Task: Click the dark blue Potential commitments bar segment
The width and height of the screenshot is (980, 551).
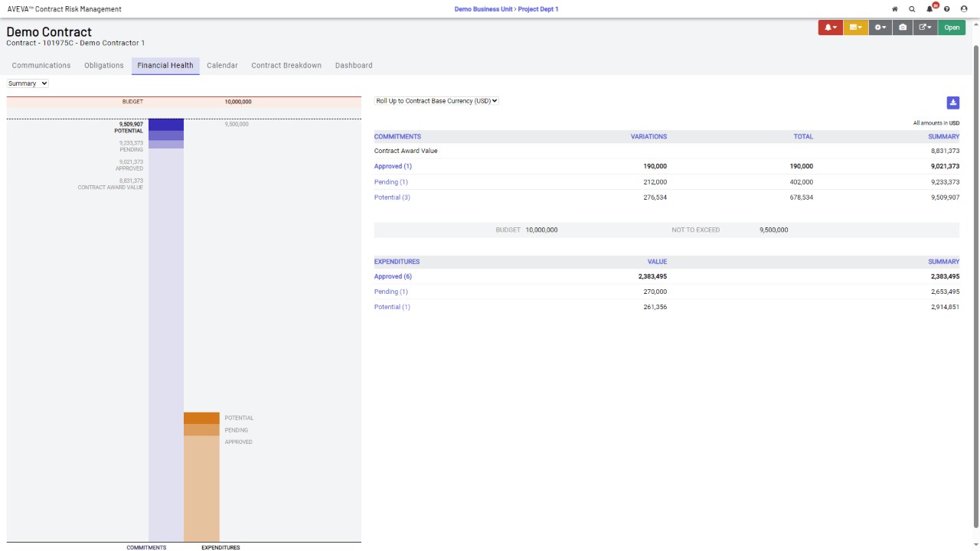Action: click(166, 125)
